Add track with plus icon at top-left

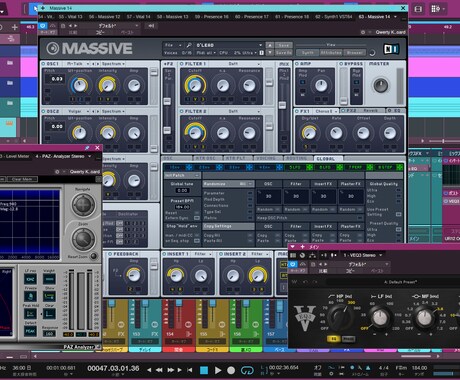(15, 27)
